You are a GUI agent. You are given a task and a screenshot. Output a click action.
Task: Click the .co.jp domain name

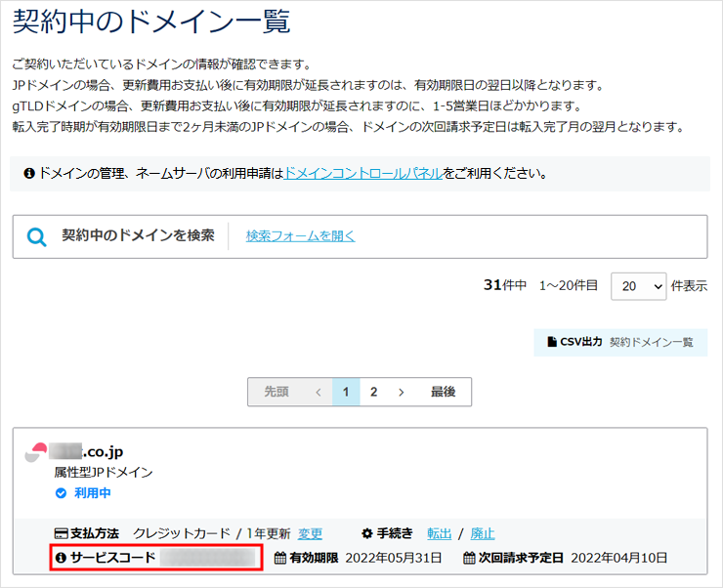(x=86, y=451)
